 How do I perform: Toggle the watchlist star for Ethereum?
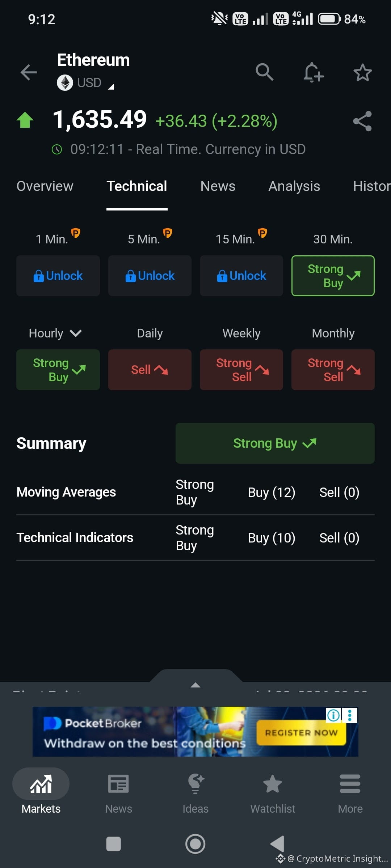[x=362, y=72]
